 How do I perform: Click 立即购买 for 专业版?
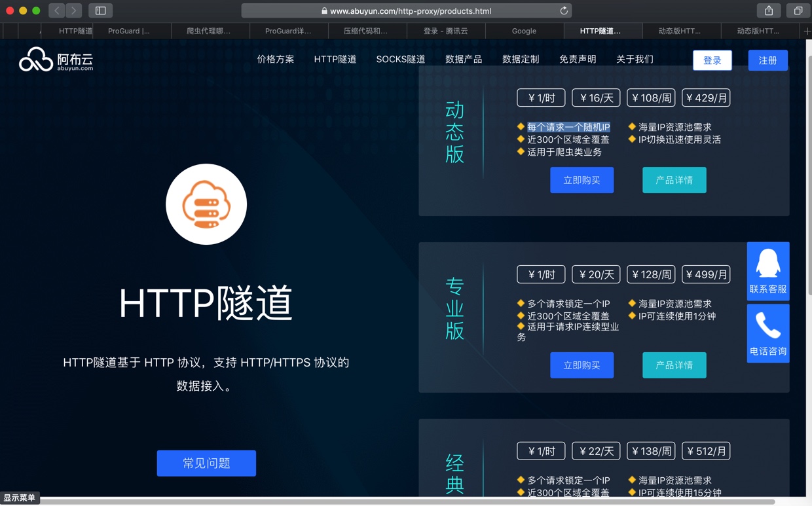[x=582, y=365]
